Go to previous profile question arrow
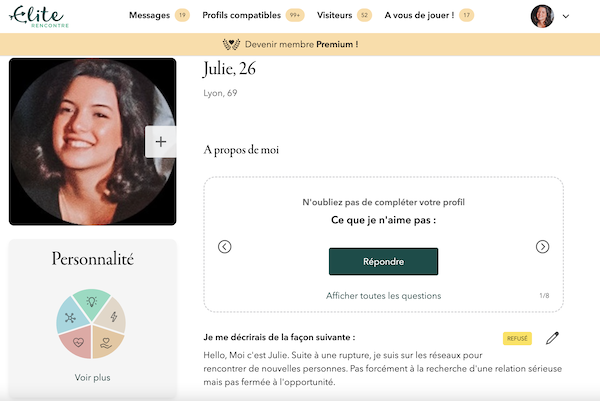The width and height of the screenshot is (600, 401). (x=225, y=246)
